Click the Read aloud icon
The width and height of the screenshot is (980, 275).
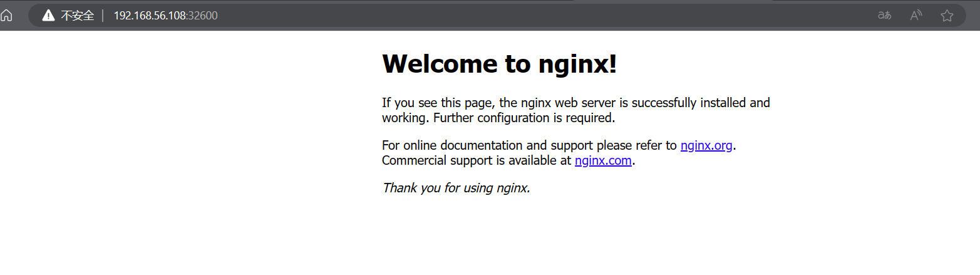click(916, 16)
